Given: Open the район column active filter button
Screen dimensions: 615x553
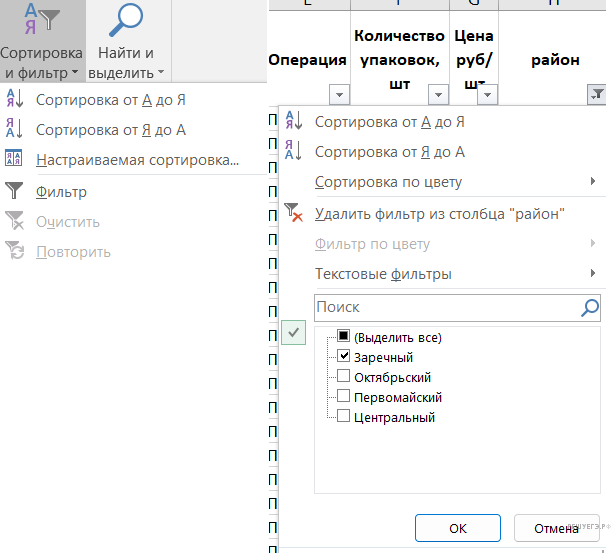Looking at the screenshot, I should pyautogui.click(x=596, y=95).
